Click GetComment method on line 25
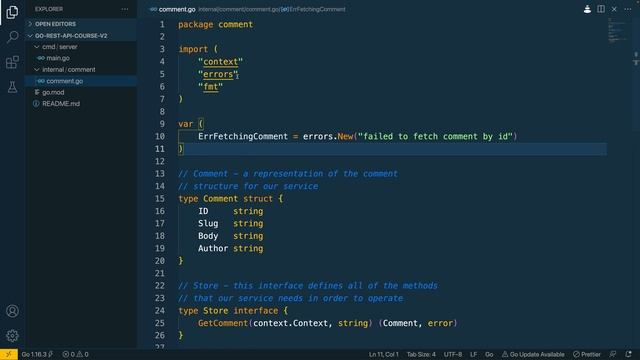640x360 pixels. point(223,323)
